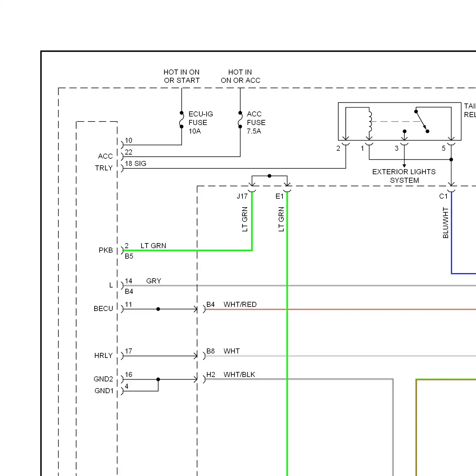Select the GRY wire label
Viewport: 476px width, 476px height.
[154, 281]
